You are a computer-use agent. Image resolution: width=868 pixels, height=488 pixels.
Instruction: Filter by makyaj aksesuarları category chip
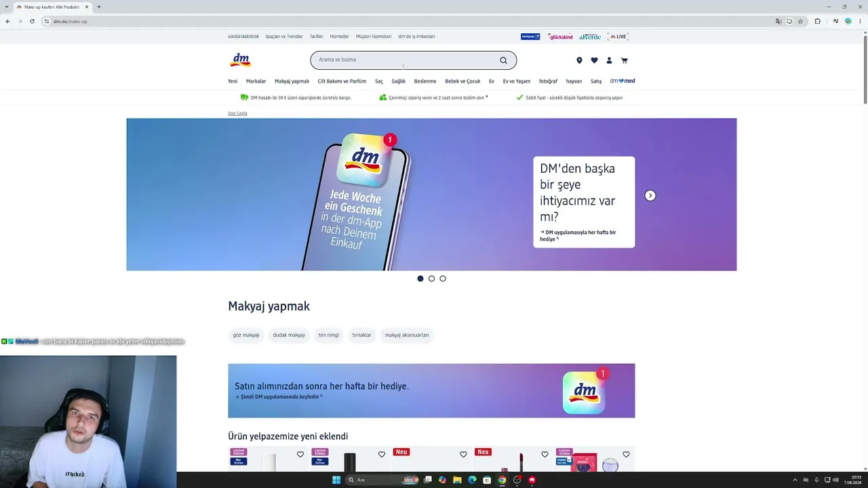coord(407,335)
